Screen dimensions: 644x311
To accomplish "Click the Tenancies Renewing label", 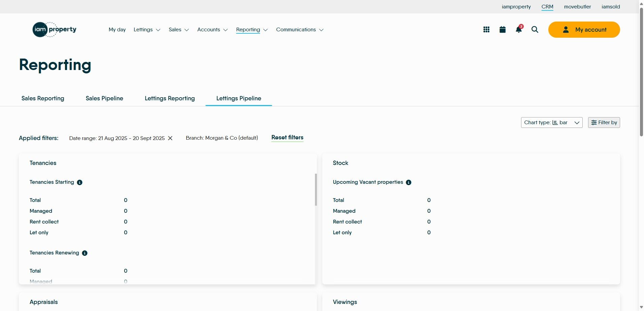I will (55, 253).
